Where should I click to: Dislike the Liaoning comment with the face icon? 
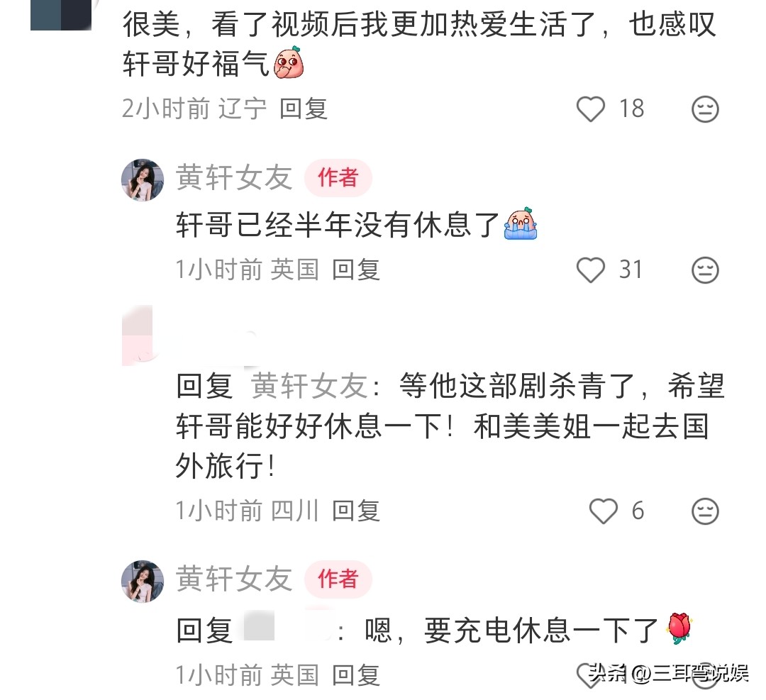[x=705, y=109]
